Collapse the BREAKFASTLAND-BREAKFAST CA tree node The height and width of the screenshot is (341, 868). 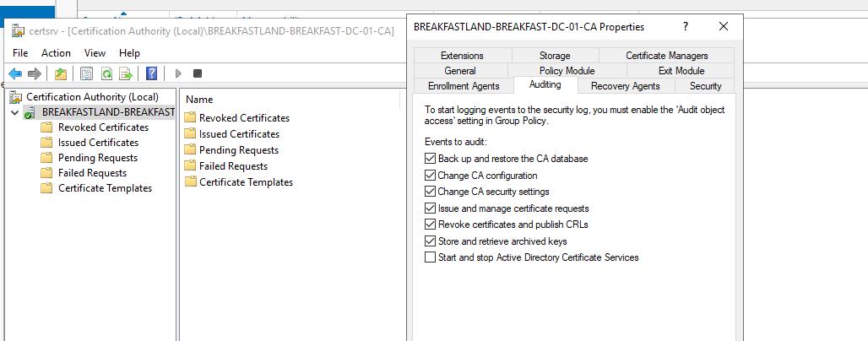click(14, 112)
